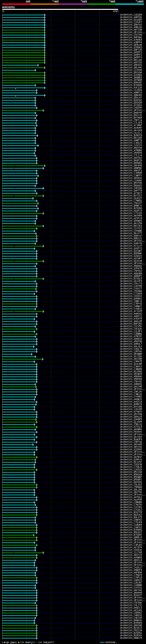Select the UniRef100_C4JMZ4 label

(x=131, y=90)
